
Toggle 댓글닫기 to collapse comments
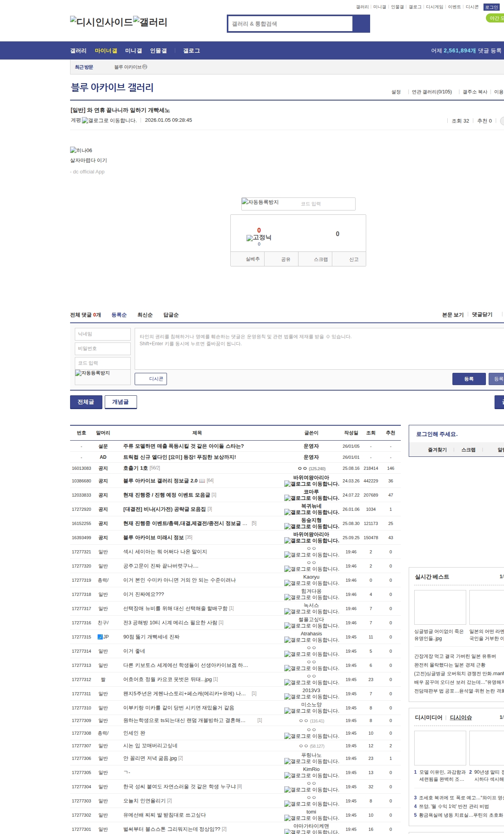(482, 315)
